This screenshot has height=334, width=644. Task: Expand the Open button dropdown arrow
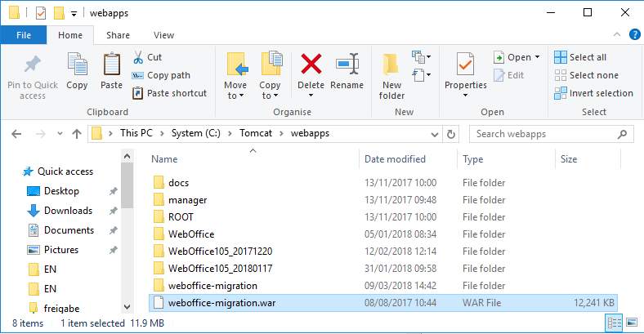537,57
